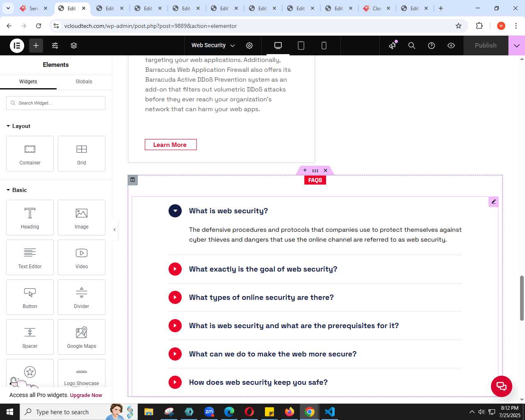Expand 'What can we do to make the web more secure?'
The width and height of the screenshot is (525, 420).
click(175, 354)
